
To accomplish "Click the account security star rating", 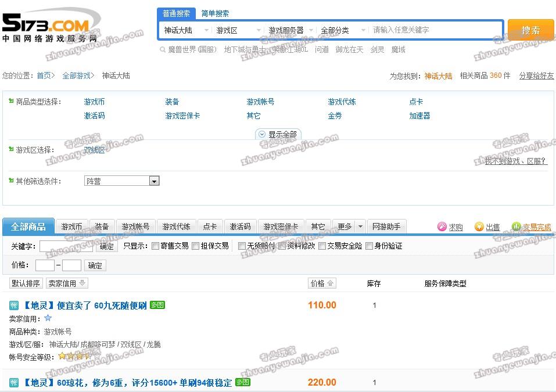I will (x=80, y=356).
